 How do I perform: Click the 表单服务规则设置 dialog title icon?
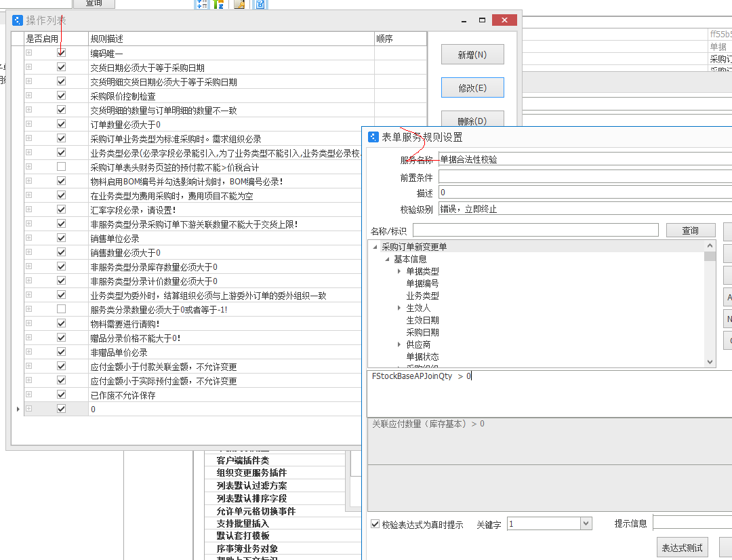(x=373, y=137)
